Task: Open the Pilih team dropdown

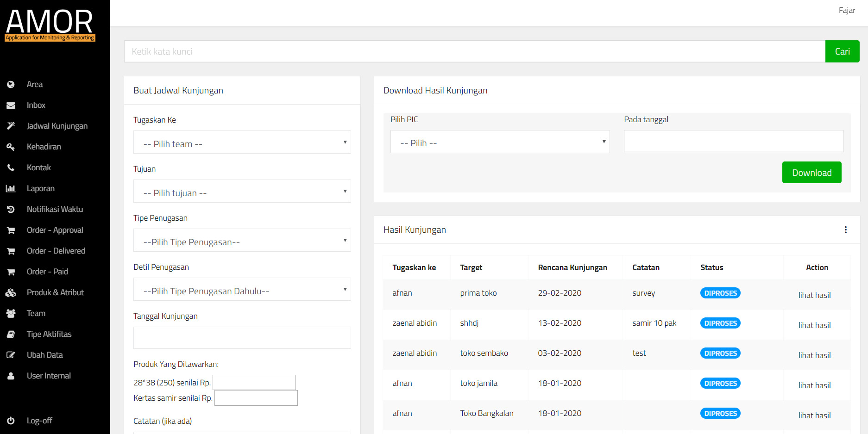Action: click(x=242, y=143)
